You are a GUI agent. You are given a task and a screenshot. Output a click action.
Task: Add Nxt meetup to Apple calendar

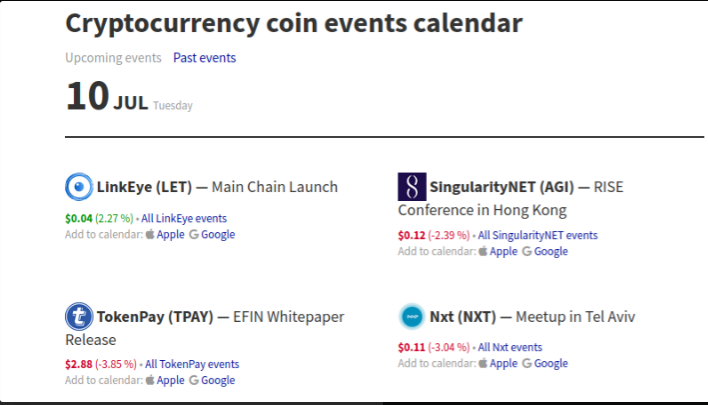[x=503, y=363]
